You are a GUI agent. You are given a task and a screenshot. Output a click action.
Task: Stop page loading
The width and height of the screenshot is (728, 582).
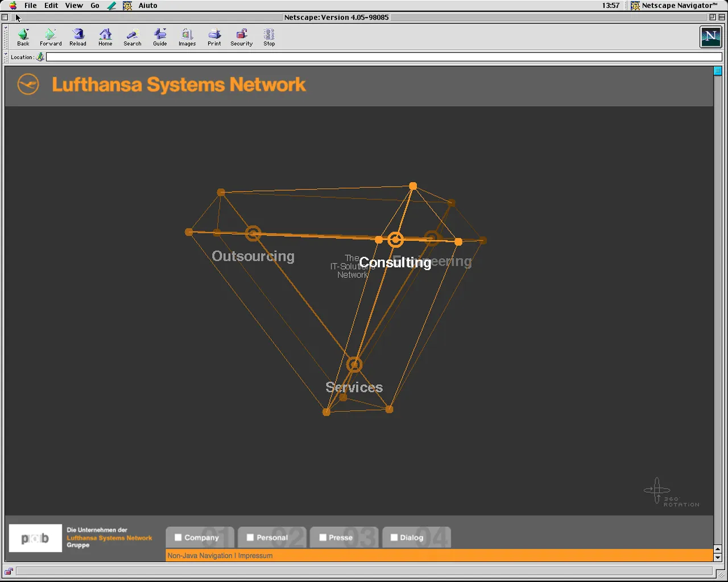269,37
